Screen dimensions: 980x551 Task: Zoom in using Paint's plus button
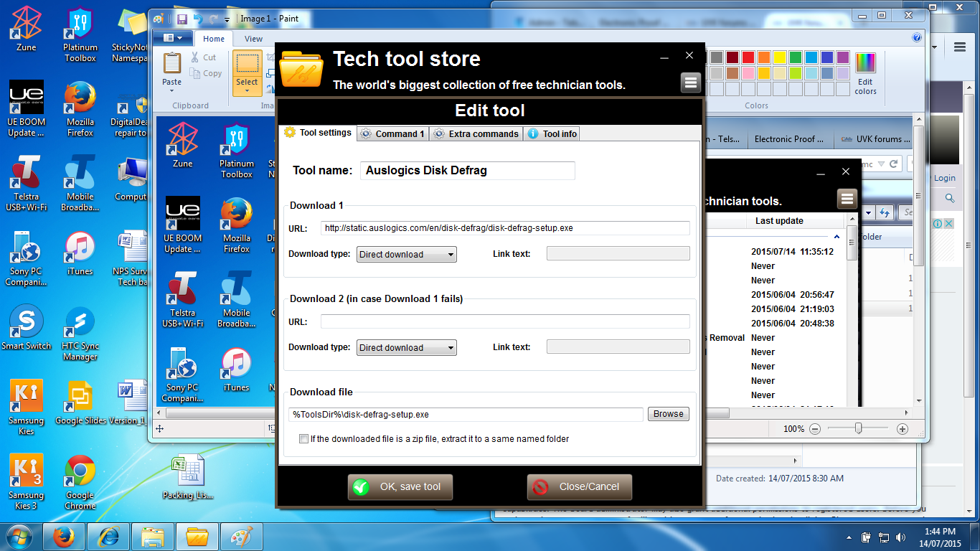click(903, 429)
